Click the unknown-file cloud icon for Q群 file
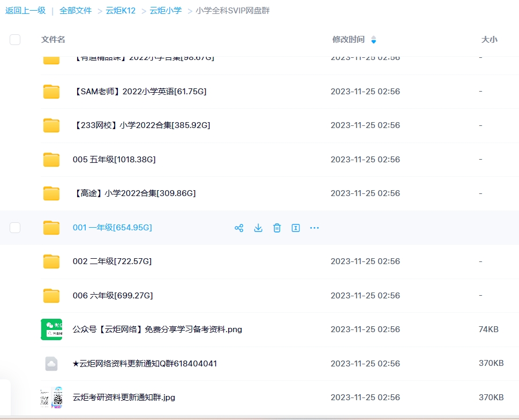This screenshot has width=519, height=420. 51,363
